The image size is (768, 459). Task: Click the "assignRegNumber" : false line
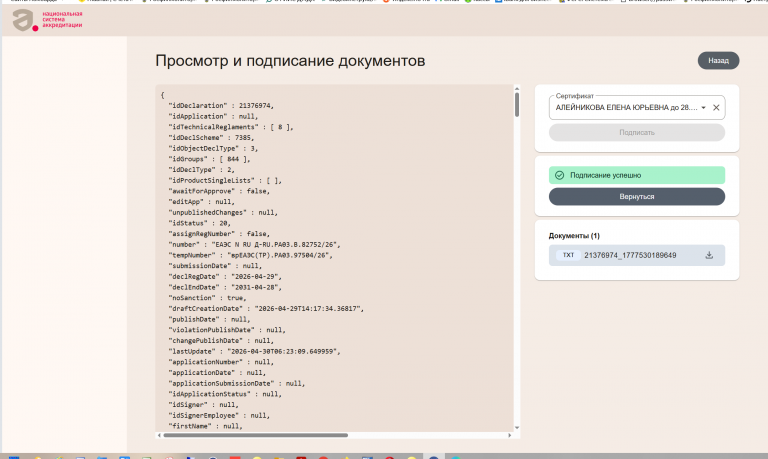coord(219,234)
